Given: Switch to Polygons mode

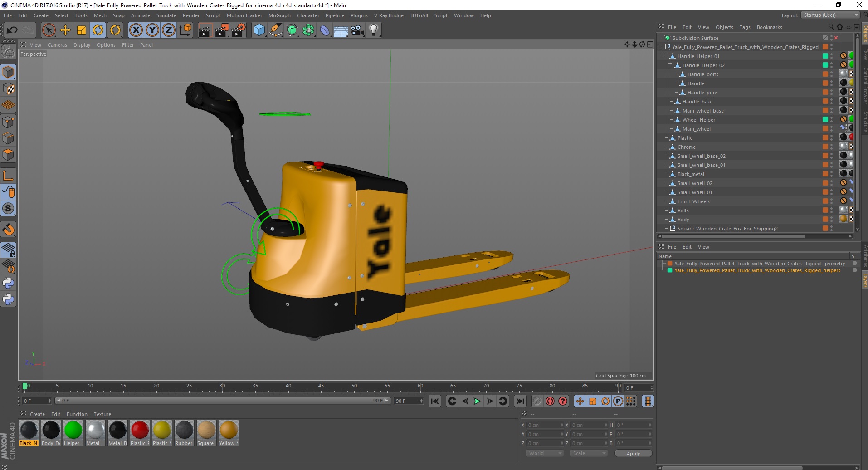Looking at the screenshot, I should [8, 155].
